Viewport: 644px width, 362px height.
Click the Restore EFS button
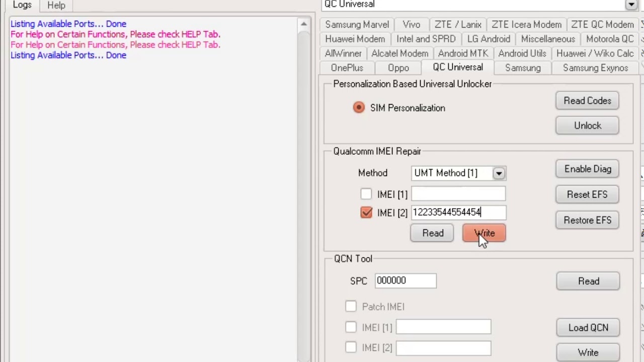pos(587,220)
